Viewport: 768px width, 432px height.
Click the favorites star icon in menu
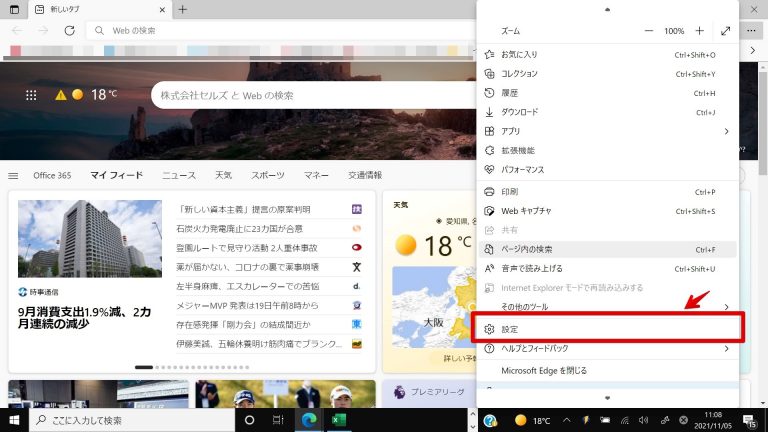point(489,54)
